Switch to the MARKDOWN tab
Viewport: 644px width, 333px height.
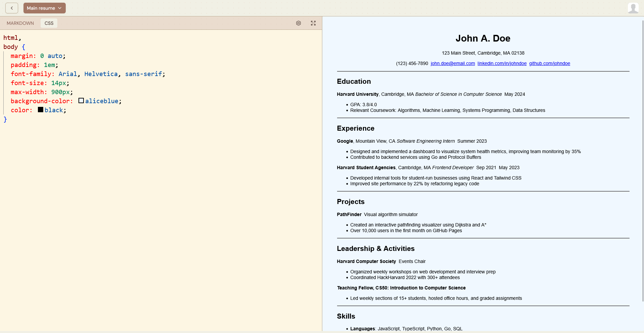[20, 23]
